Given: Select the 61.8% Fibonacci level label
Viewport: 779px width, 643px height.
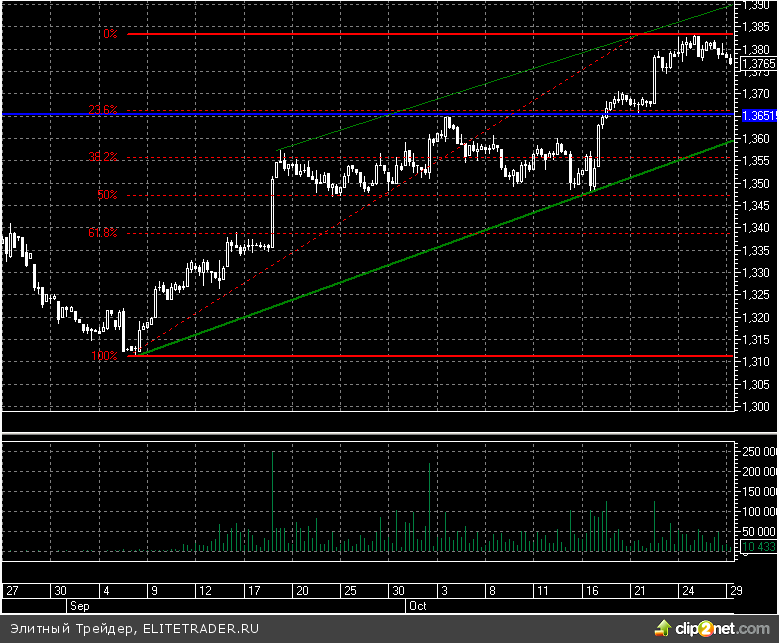Looking at the screenshot, I should coord(103,233).
